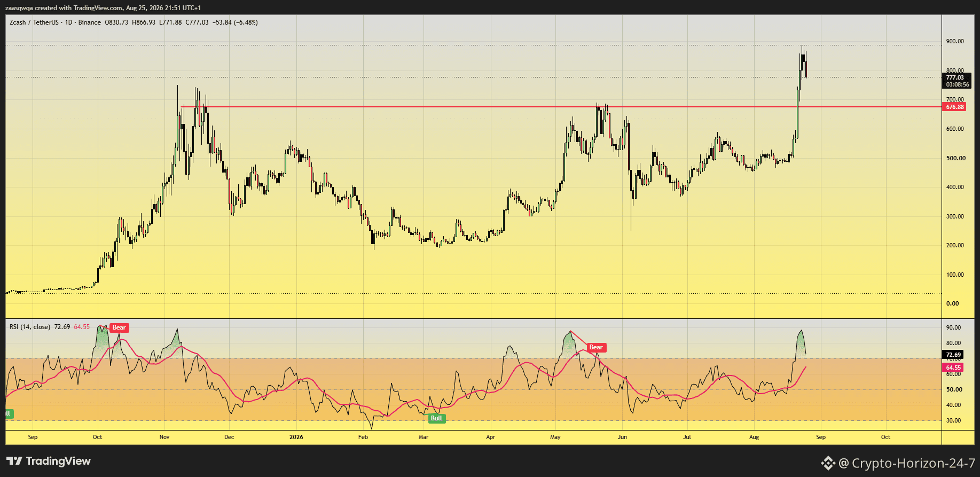Image resolution: width=980 pixels, height=477 pixels.
Task: Click the change value −53.84 (−6.48%)
Action: [x=235, y=22]
